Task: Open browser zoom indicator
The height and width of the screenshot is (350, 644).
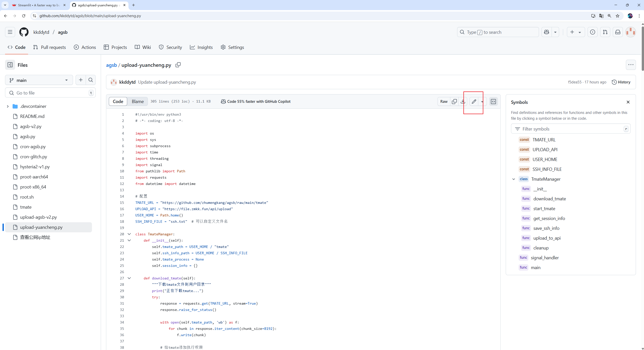Action: 609,16
